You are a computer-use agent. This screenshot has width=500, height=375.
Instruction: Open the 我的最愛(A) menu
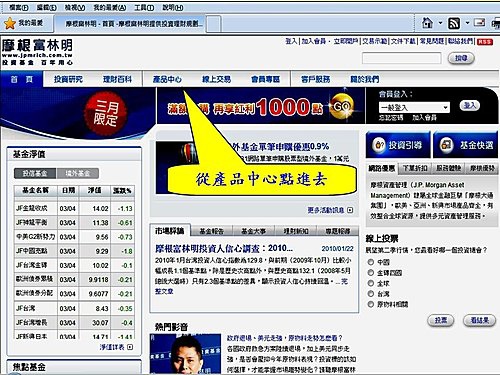point(110,7)
